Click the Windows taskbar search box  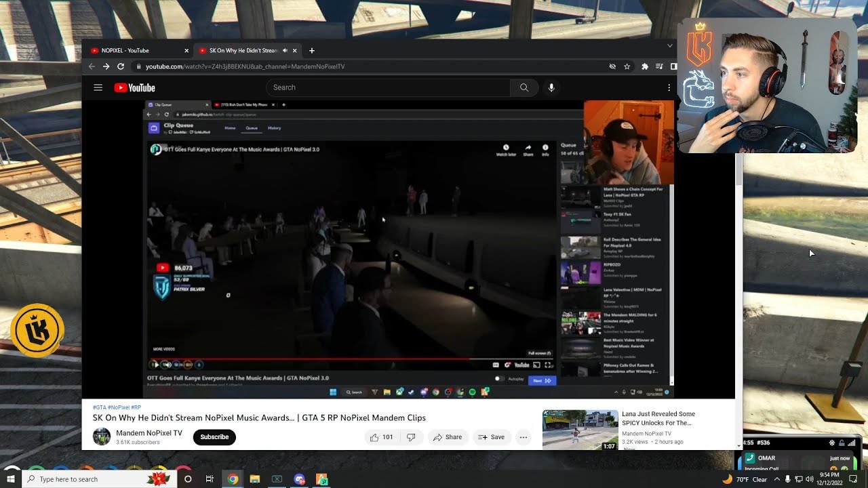pyautogui.click(x=100, y=479)
